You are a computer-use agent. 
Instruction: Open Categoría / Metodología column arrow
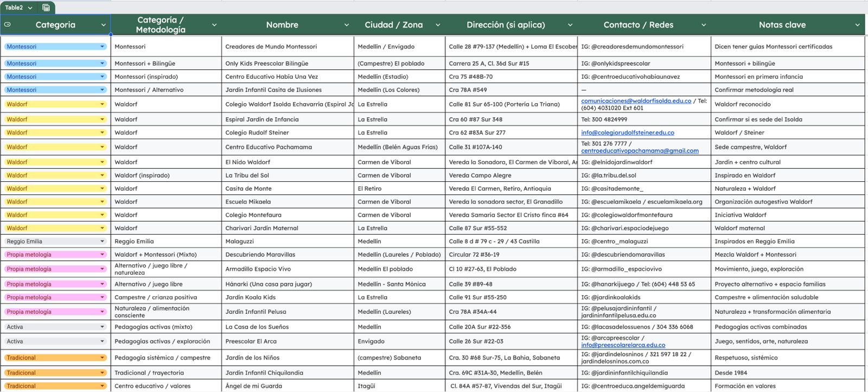click(x=214, y=25)
